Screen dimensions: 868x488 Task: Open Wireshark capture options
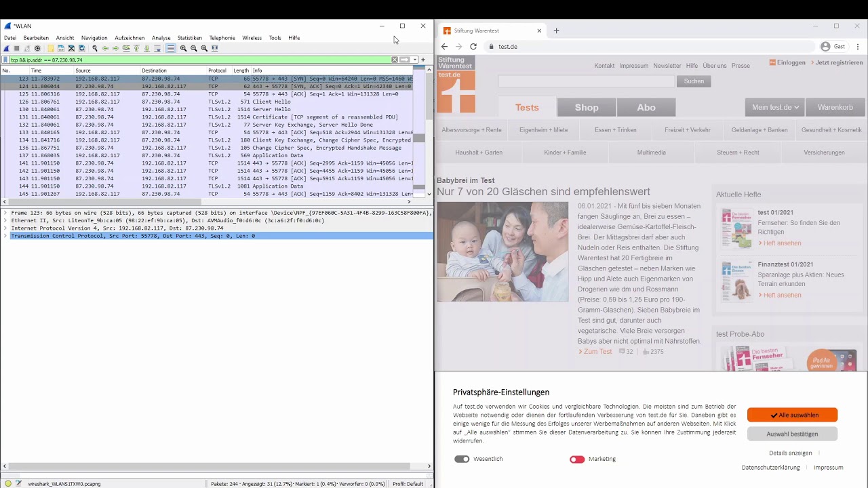click(37, 48)
